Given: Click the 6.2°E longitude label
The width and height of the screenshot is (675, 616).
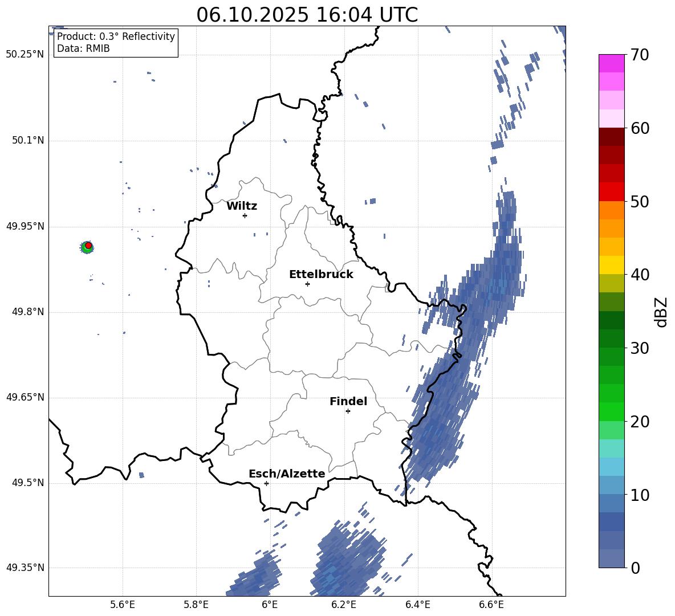Looking at the screenshot, I should click(344, 605).
